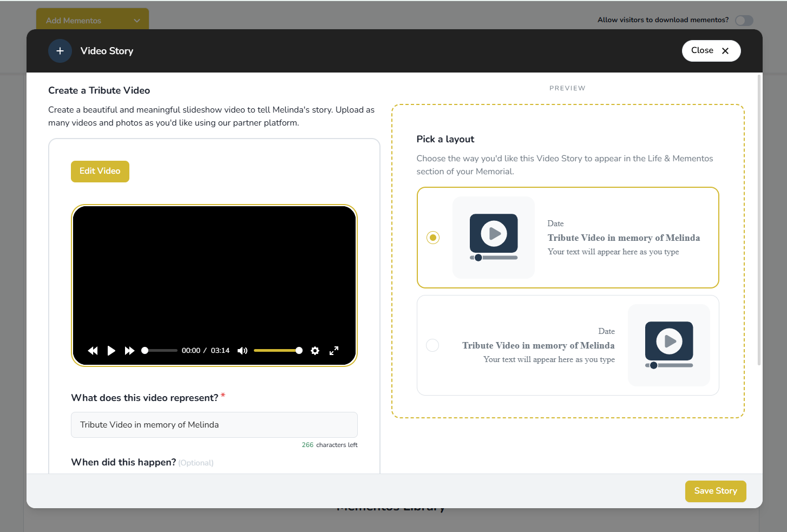Image resolution: width=787 pixels, height=532 pixels.
Task: Play the tribute video
Action: click(x=111, y=351)
